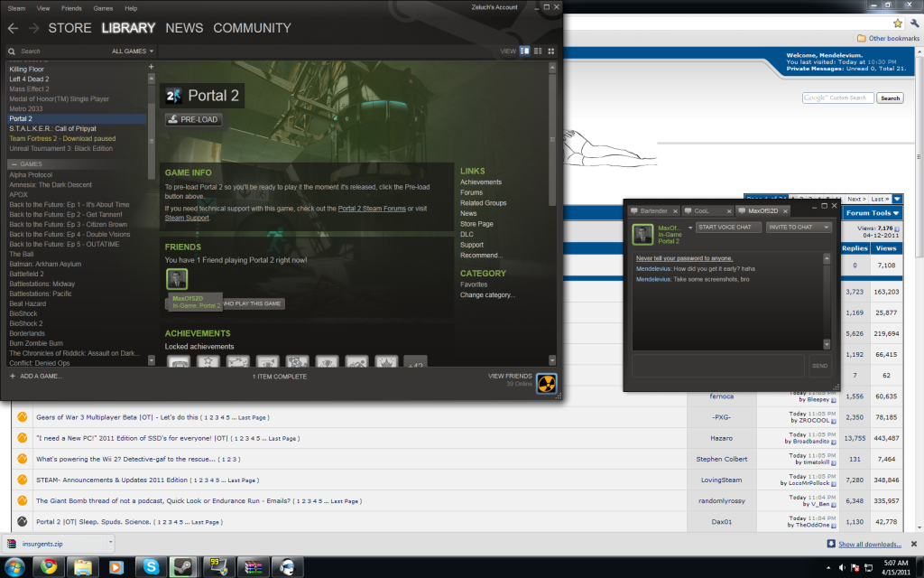Click the volume icon in system tray
The image size is (924, 578).
coord(842,568)
